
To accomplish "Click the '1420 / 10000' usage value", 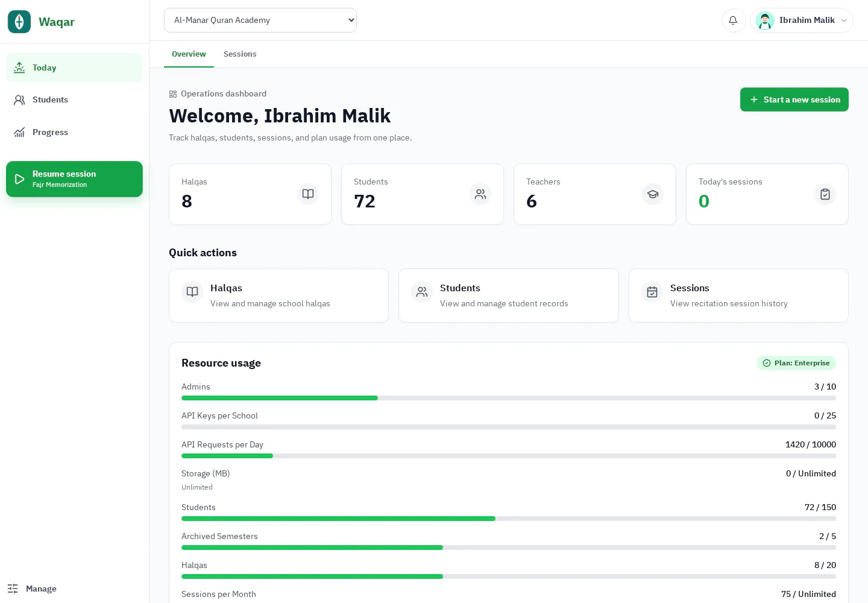I will 811,444.
